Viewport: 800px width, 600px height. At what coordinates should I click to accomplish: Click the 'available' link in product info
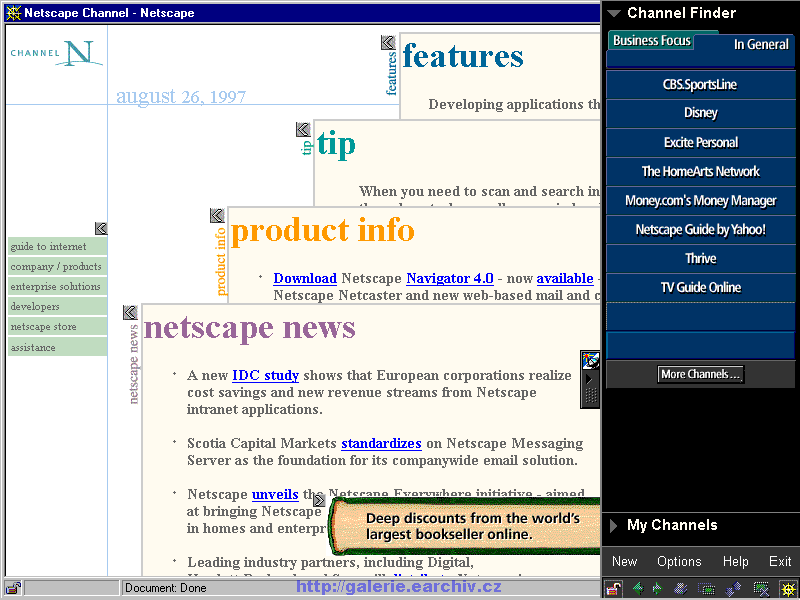point(565,279)
